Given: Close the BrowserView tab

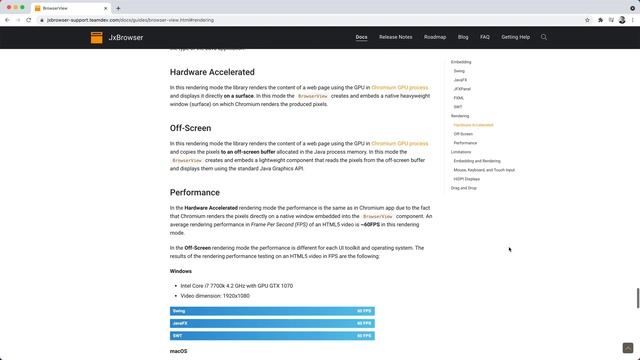Looking at the screenshot, I should (106, 8).
